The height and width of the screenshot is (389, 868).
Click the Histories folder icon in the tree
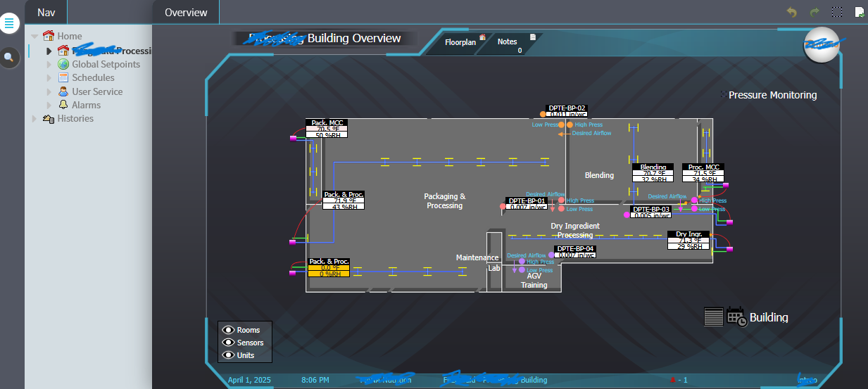49,118
